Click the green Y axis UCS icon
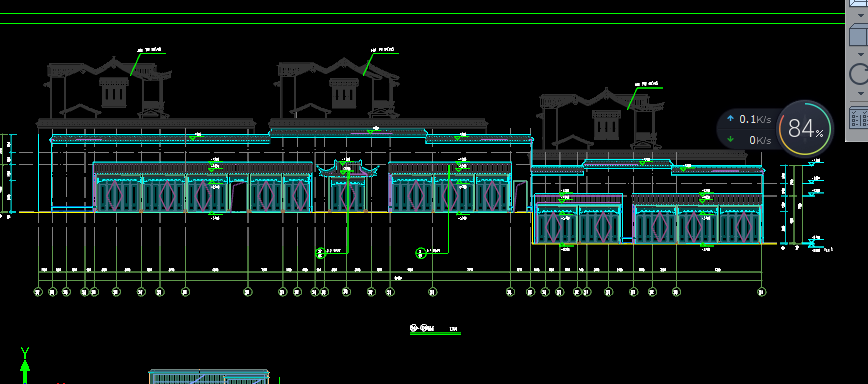This screenshot has height=384, width=868. (24, 365)
